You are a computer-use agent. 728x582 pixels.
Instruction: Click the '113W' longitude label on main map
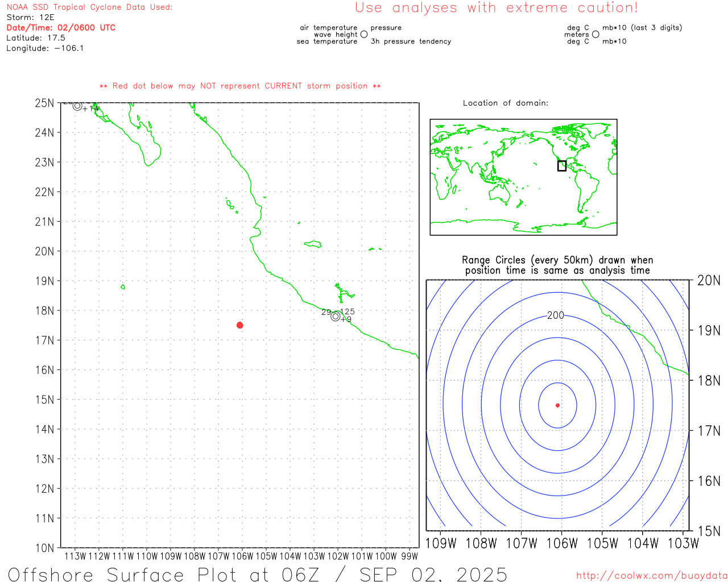coord(75,556)
